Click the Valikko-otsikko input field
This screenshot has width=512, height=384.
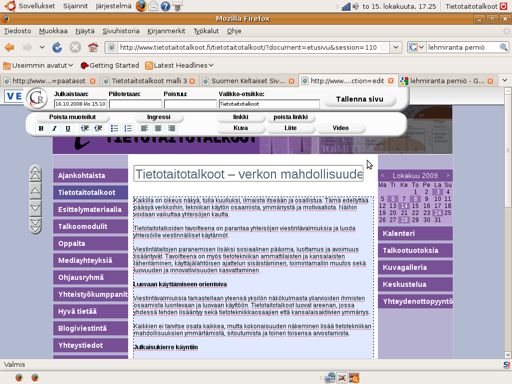point(269,104)
